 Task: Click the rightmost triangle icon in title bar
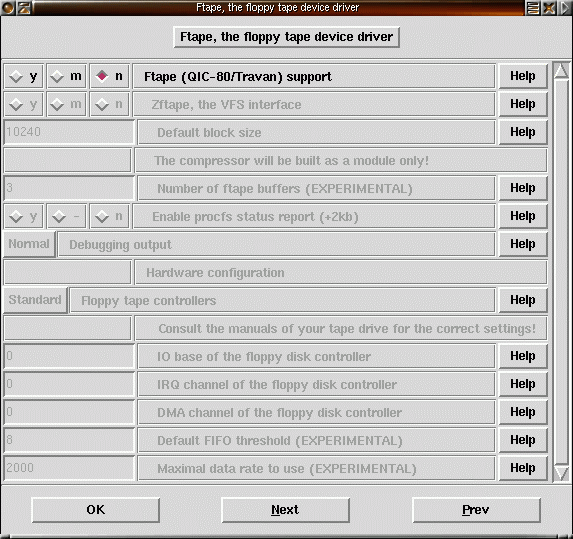565,7
